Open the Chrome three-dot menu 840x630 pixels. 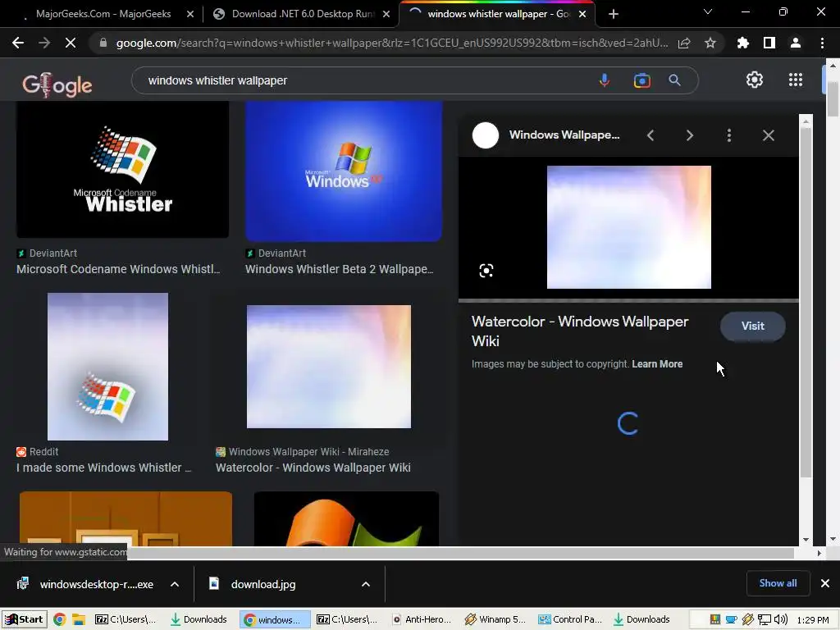click(x=822, y=43)
